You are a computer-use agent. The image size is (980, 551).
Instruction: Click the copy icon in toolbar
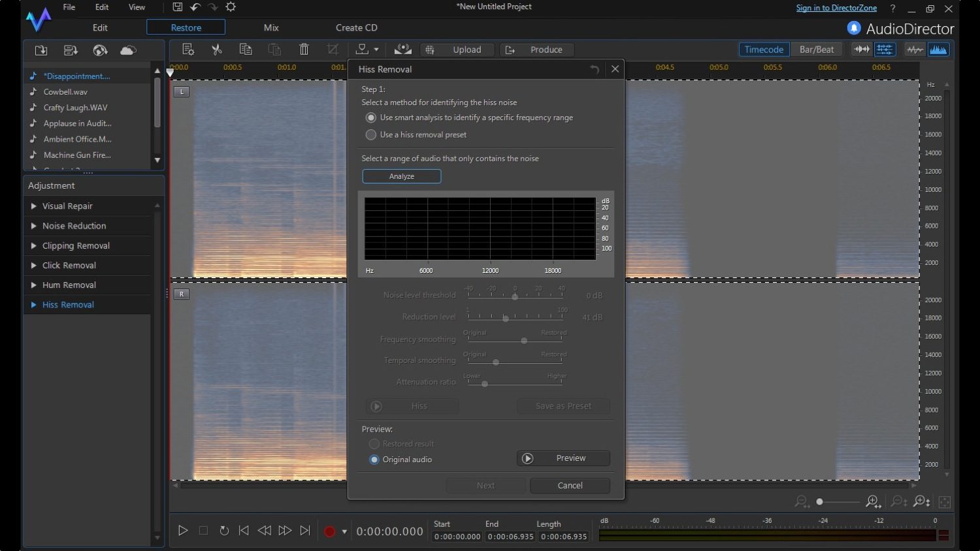point(246,50)
